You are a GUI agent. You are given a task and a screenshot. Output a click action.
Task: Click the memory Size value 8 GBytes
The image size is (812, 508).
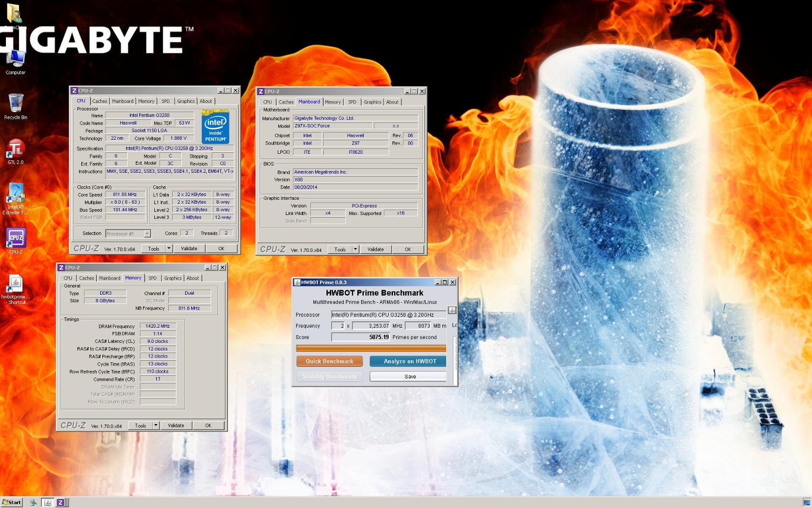click(105, 301)
